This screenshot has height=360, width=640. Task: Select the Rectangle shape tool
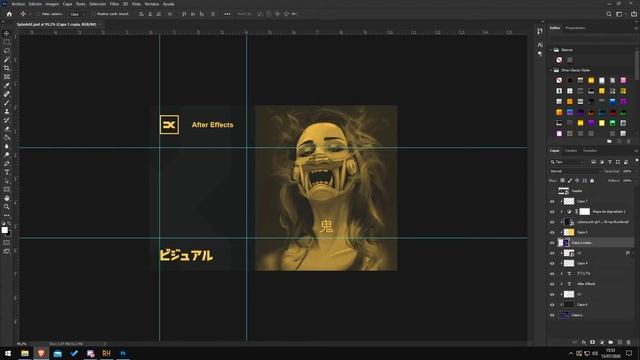point(7,189)
